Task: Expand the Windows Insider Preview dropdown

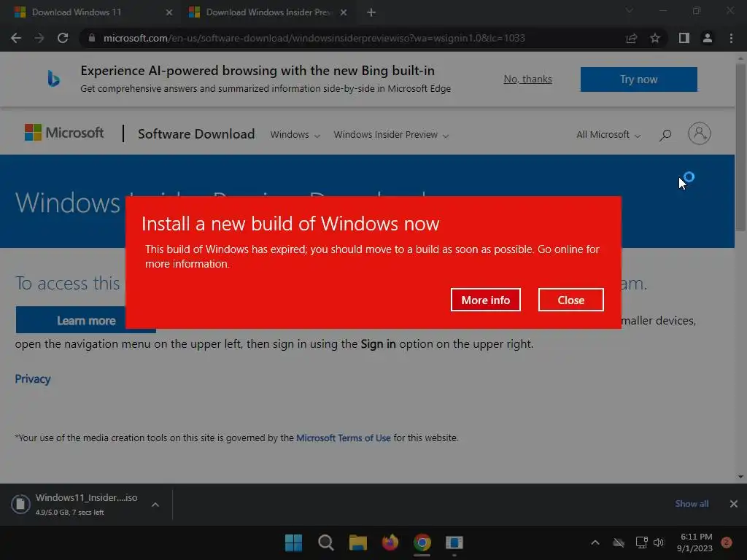Action: [x=391, y=135]
